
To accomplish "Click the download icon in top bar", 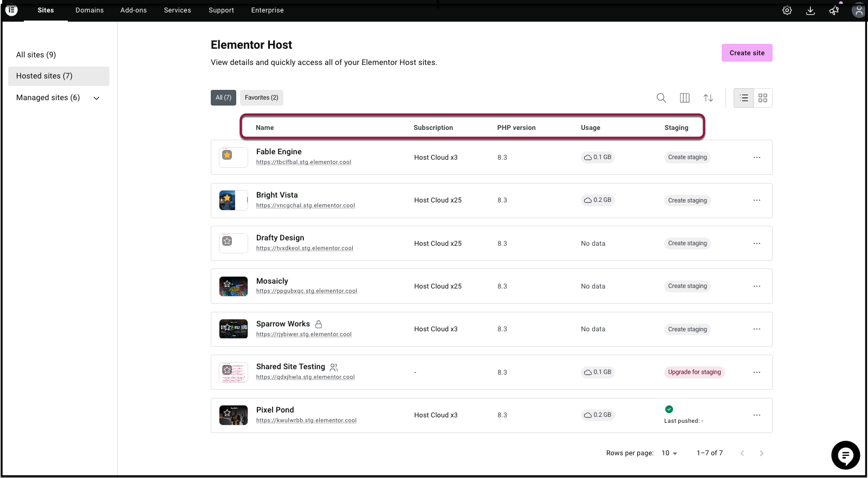I will [811, 10].
